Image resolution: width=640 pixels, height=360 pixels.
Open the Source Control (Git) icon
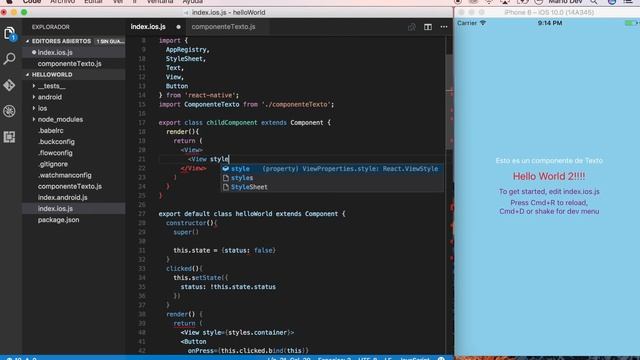(9, 85)
